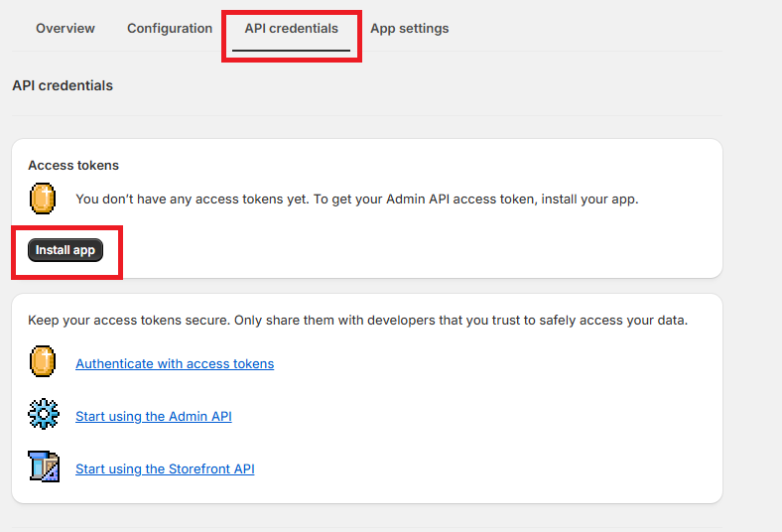The image size is (782, 532).
Task: Open Start using the Storefront API link
Action: point(165,469)
